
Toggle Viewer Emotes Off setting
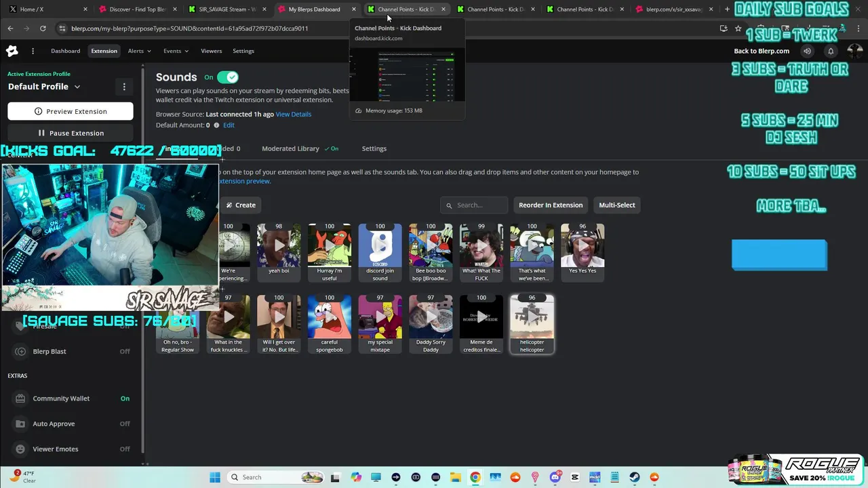(125, 449)
